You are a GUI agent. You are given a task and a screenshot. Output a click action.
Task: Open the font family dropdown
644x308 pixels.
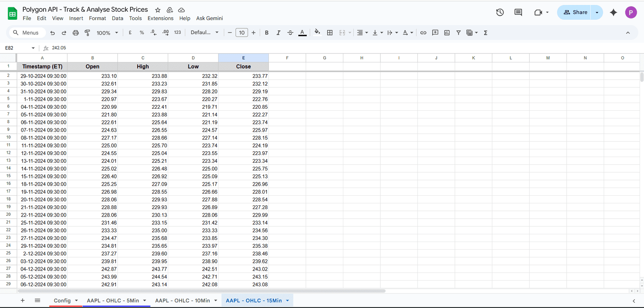(x=204, y=33)
